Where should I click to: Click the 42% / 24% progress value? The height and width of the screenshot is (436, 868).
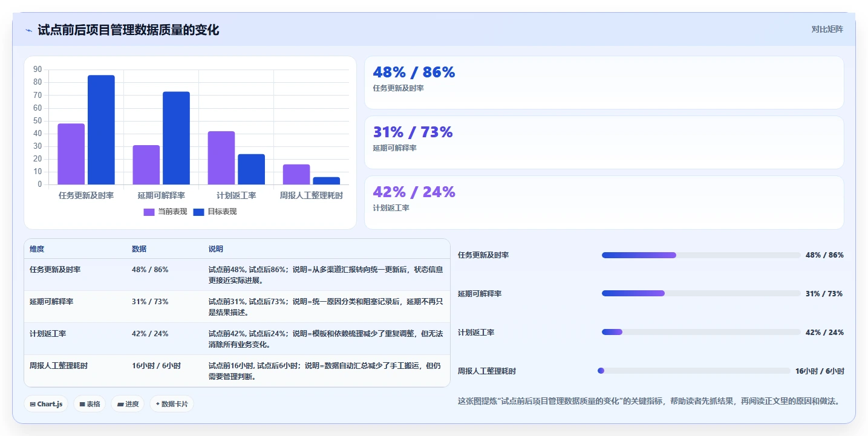pos(824,333)
